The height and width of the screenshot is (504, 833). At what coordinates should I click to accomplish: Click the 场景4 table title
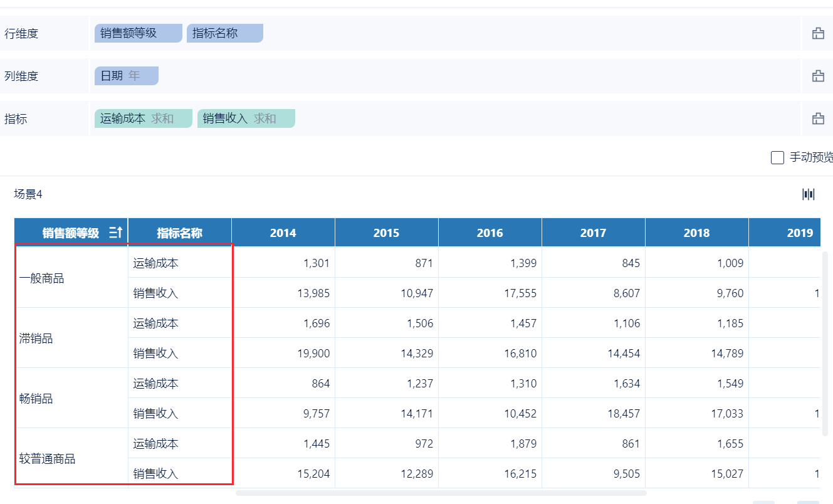[x=28, y=194]
